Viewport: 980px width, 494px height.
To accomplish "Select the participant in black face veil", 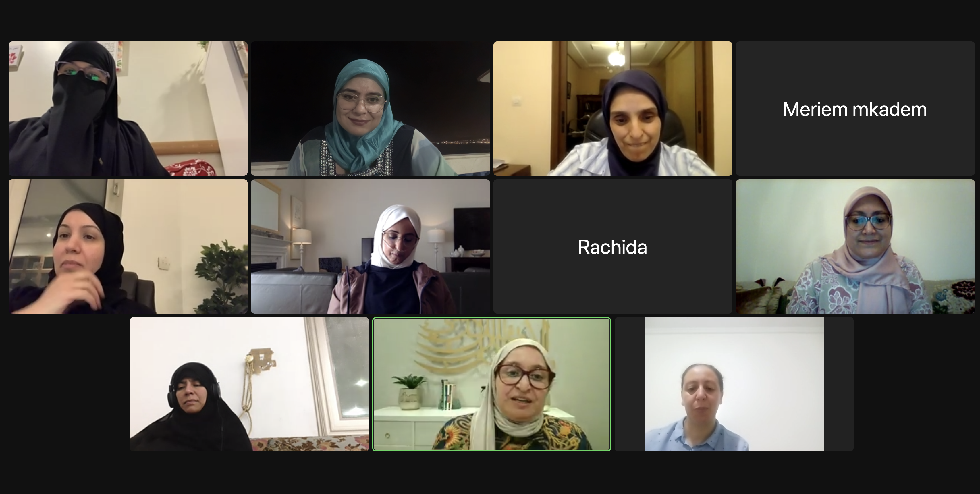I will 128,108.
